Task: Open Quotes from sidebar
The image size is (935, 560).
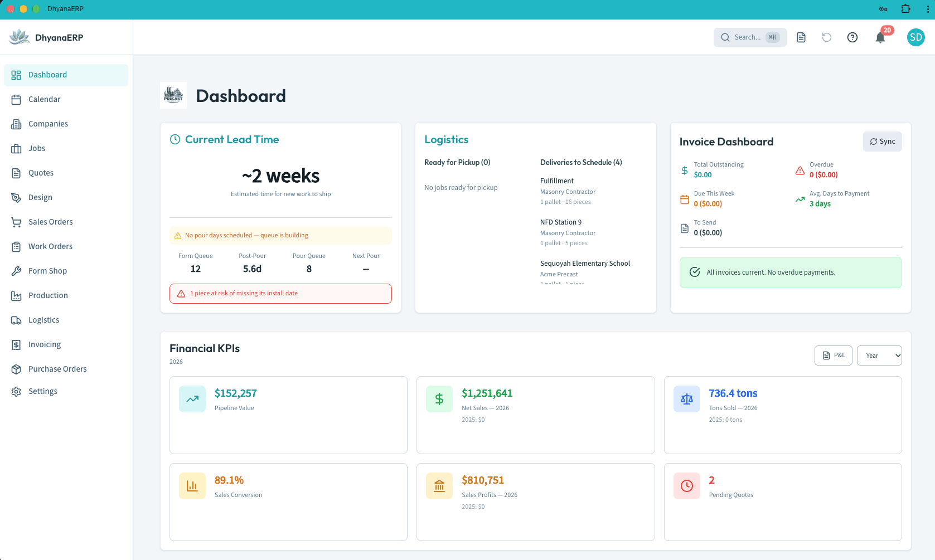Action: pyautogui.click(x=66, y=173)
